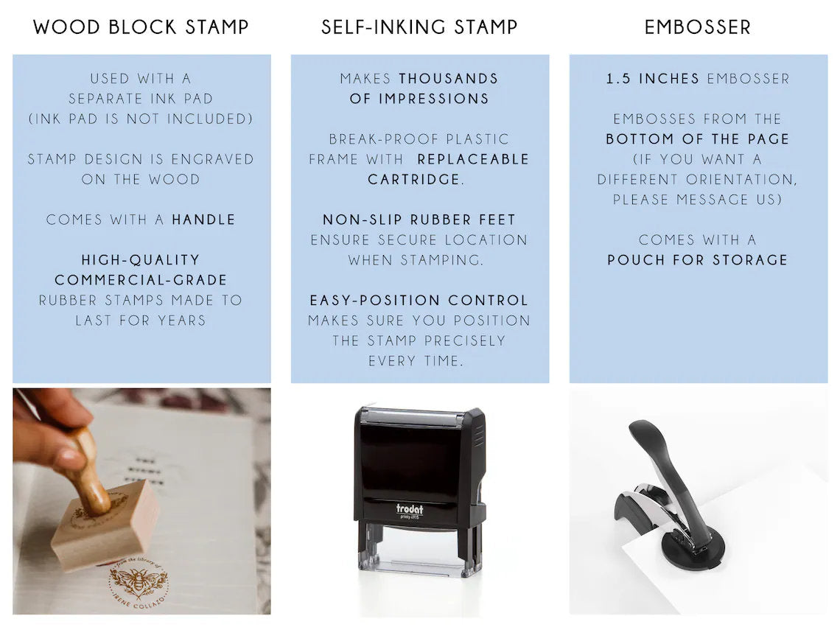Click the embosser product photo
840x630 pixels.
(698, 501)
